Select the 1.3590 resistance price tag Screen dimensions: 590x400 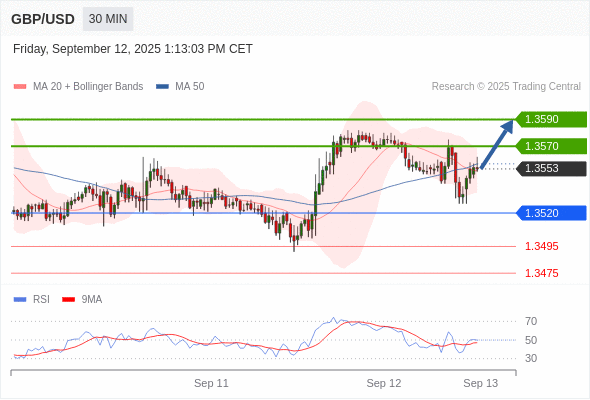pos(551,119)
